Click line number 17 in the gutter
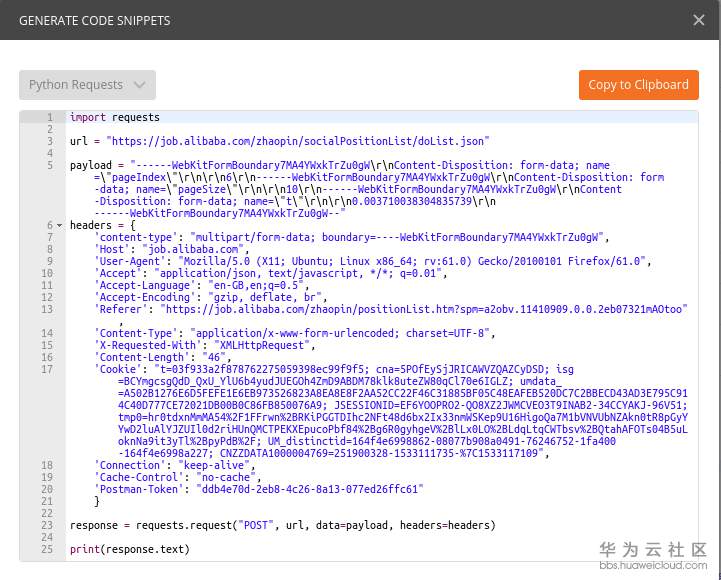The width and height of the screenshot is (721, 580). (x=47, y=369)
